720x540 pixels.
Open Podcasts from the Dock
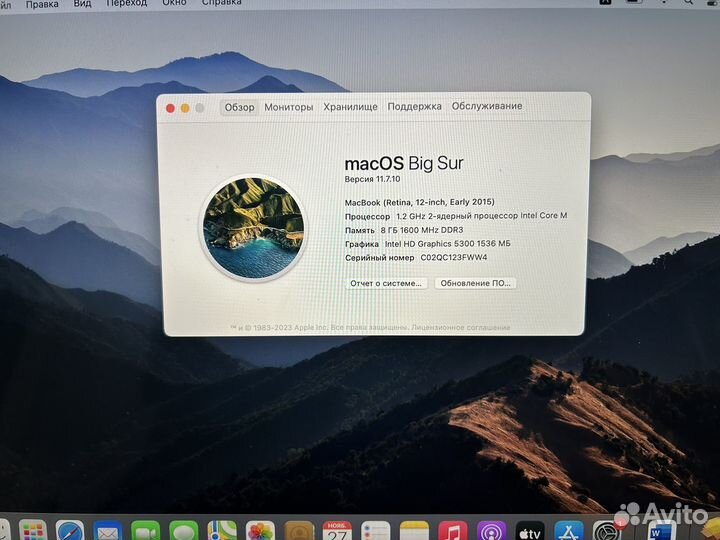[491, 532]
